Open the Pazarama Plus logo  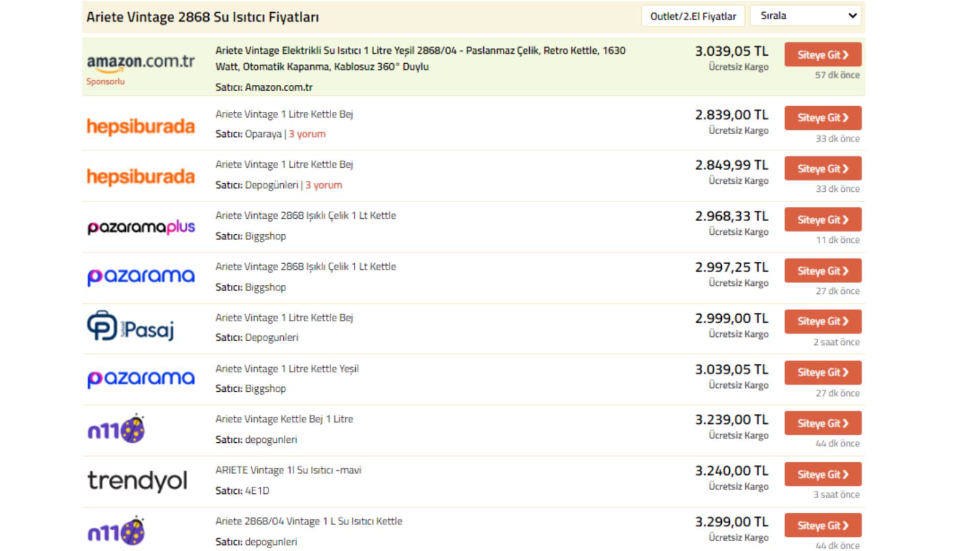coord(141,227)
